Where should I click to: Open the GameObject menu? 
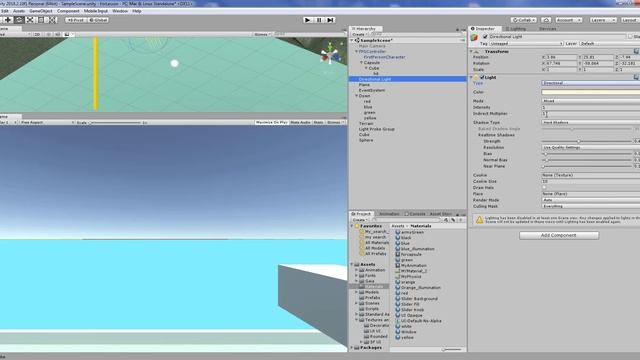coord(40,11)
